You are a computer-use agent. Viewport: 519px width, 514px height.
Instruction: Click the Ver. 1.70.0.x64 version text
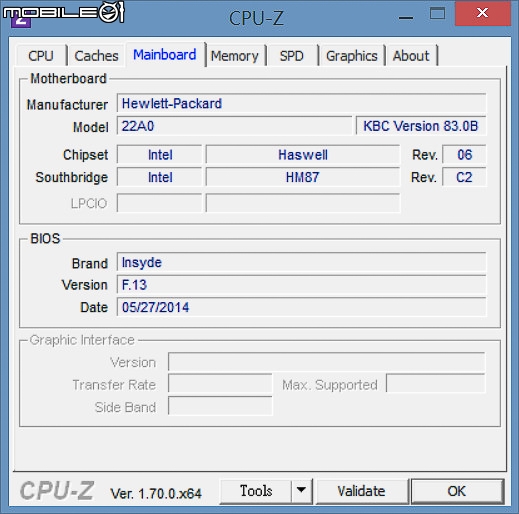(156, 494)
